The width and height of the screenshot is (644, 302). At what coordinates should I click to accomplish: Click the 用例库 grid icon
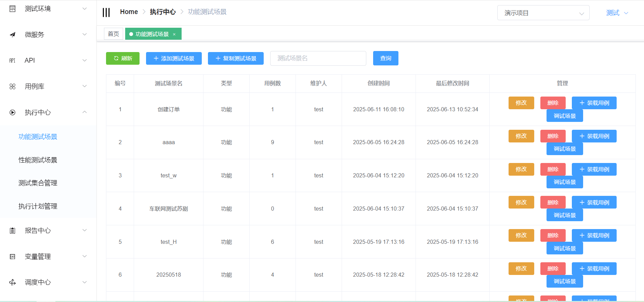(x=13, y=87)
